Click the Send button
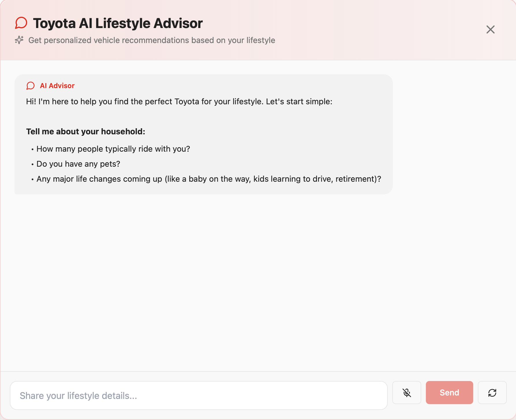The width and height of the screenshot is (516, 420). click(x=449, y=393)
